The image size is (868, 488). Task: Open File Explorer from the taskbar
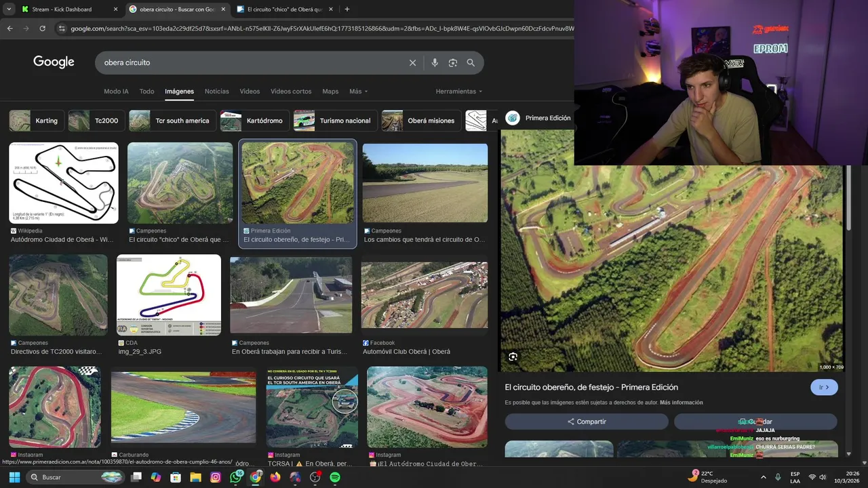[x=195, y=477]
